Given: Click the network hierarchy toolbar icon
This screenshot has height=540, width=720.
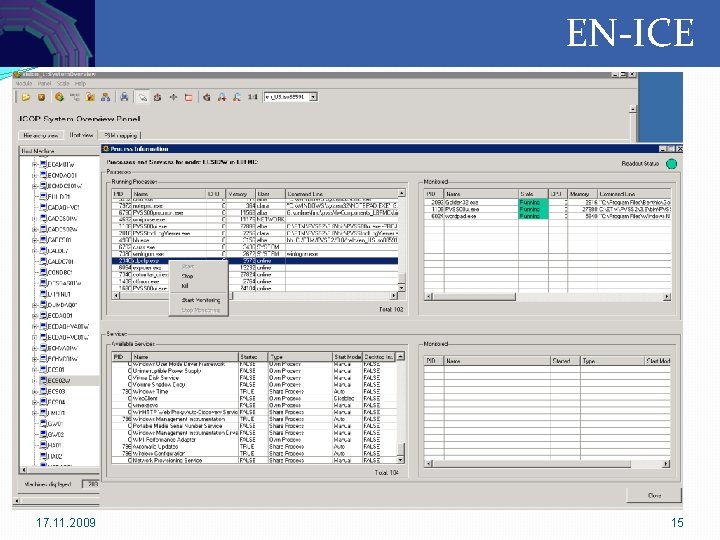Looking at the screenshot, I should tap(106, 97).
